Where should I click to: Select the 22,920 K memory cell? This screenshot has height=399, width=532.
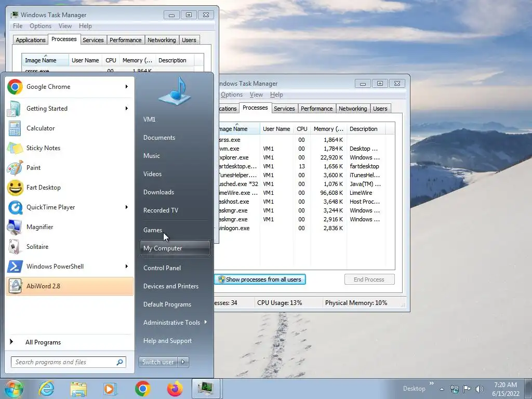coord(331,157)
